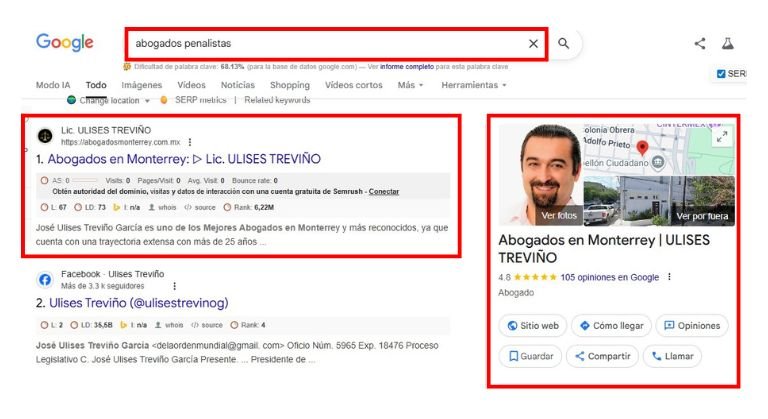Open three-dot menu next to reviews count
This screenshot has height=419, width=768.
click(670, 277)
